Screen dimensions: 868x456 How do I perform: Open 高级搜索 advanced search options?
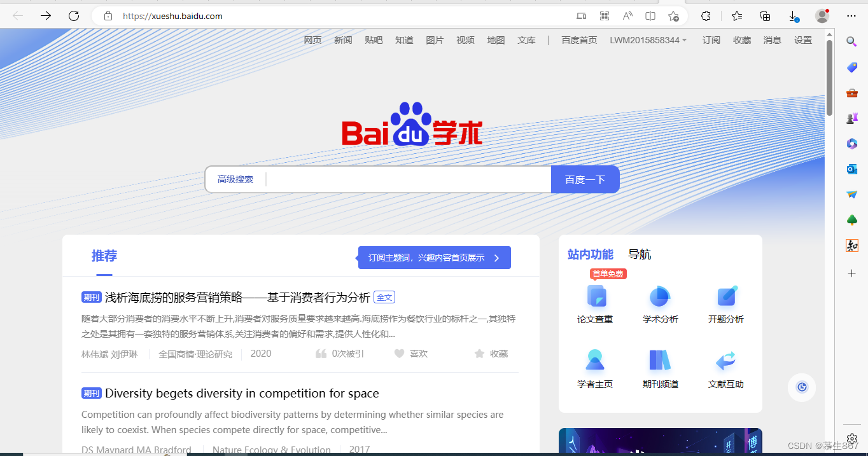tap(235, 179)
